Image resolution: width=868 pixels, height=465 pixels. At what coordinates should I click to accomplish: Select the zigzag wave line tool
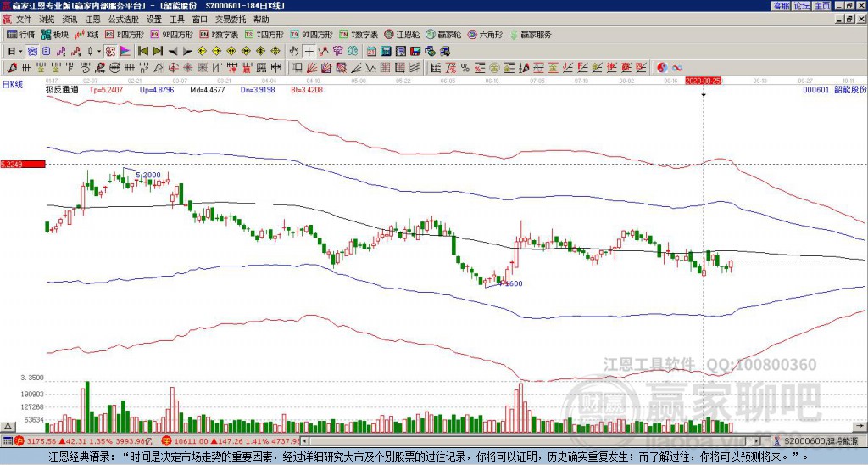point(369,68)
